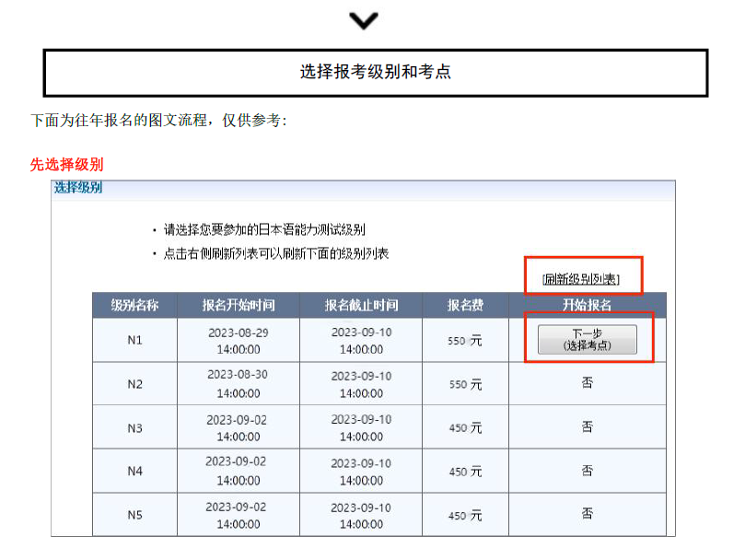
Task: Click the N4 fee 450 元
Action: [465, 472]
